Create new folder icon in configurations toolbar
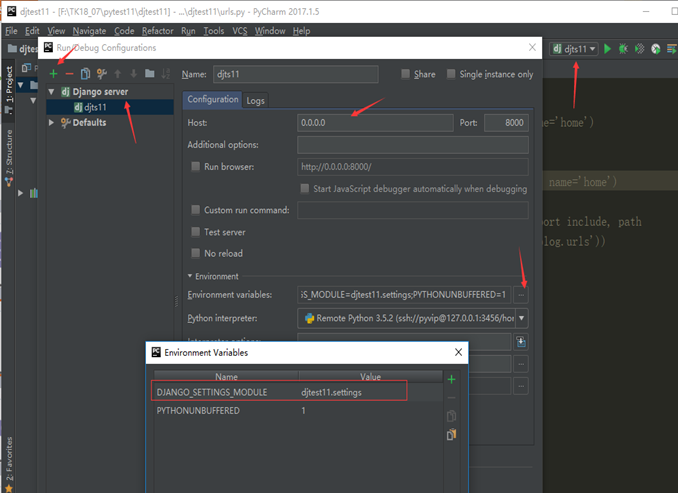The image size is (680, 495). (x=150, y=73)
